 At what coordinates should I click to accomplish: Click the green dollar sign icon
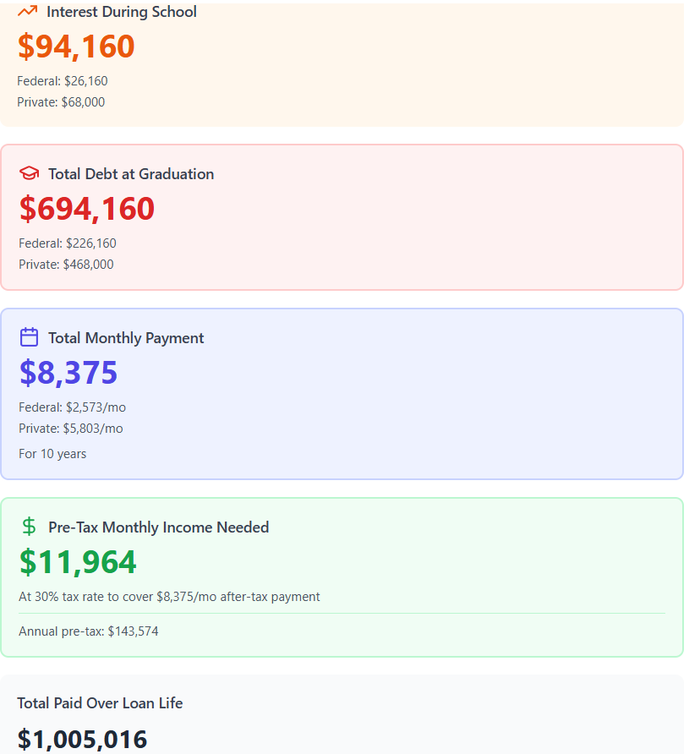29,527
